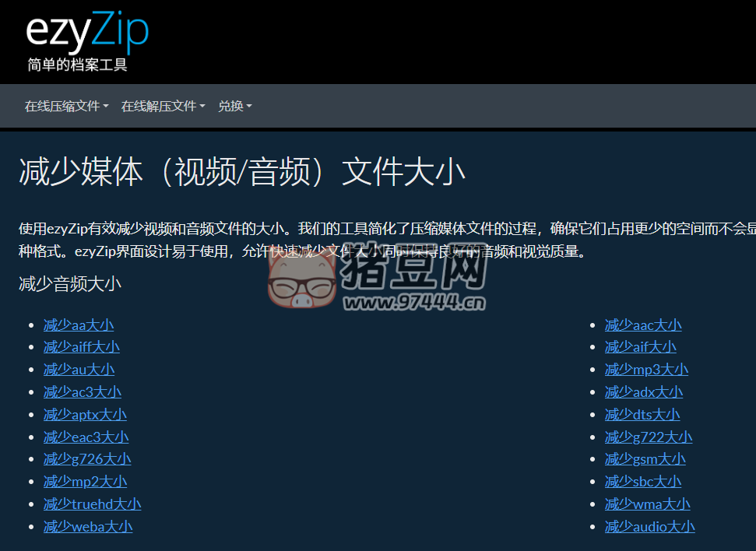
Task: Open the 减少gsm大小 link
Action: tap(645, 459)
